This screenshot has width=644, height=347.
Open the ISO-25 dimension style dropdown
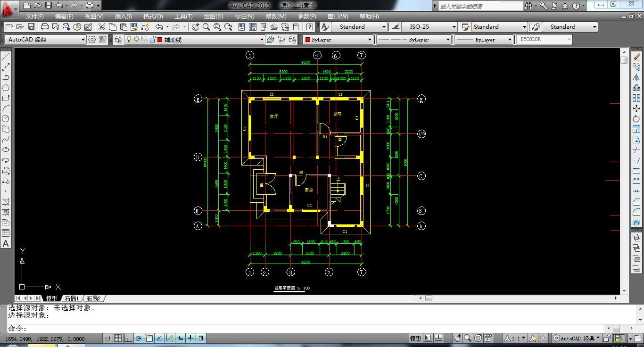[454, 27]
